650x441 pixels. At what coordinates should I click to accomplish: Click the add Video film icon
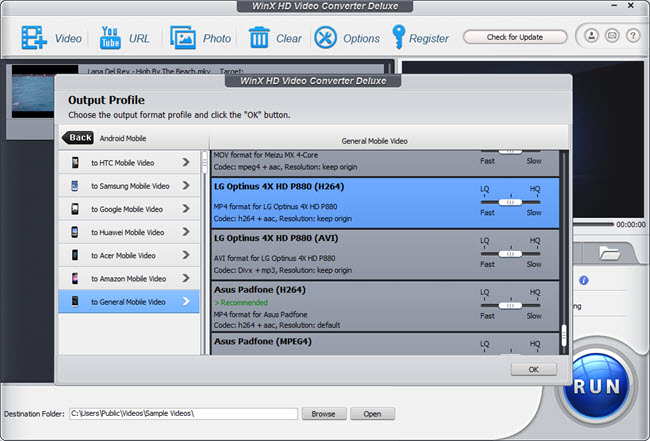pyautogui.click(x=34, y=38)
